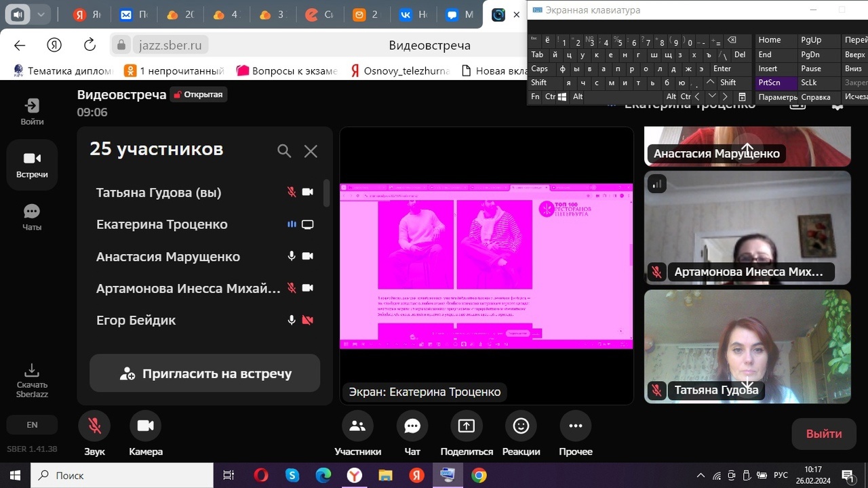868x488 pixels.
Task: Open Windows Start menu
Action: pos(15,475)
